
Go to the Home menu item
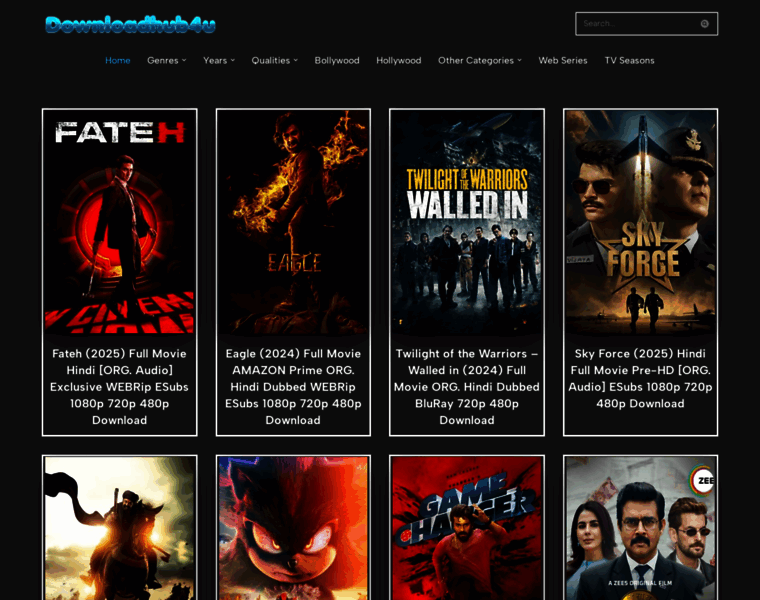click(x=118, y=61)
